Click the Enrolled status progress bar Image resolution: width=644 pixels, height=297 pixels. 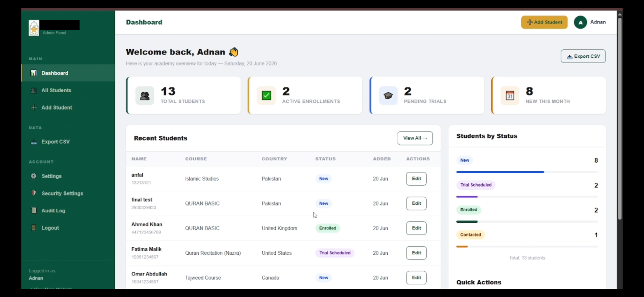click(527, 221)
